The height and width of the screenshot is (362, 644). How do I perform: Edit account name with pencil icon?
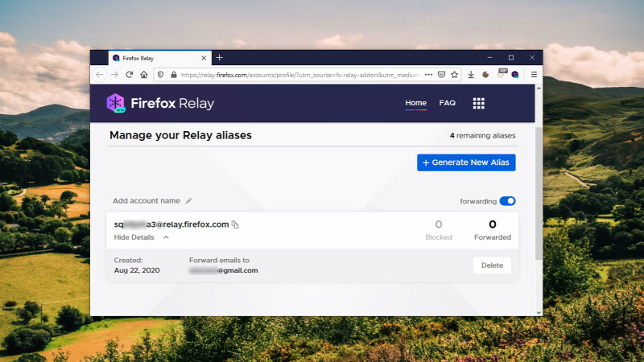188,200
